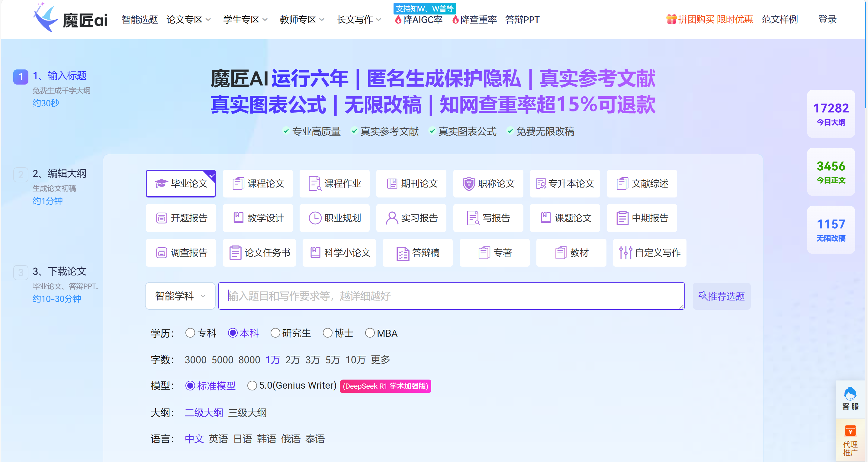Open 降查重率 in navigation
Image resolution: width=868 pixels, height=462 pixels.
tap(474, 20)
